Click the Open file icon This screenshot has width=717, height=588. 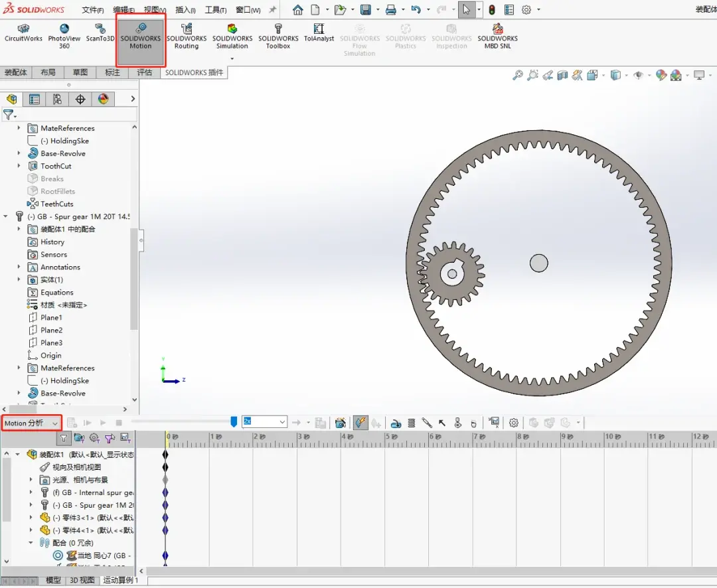pos(340,9)
